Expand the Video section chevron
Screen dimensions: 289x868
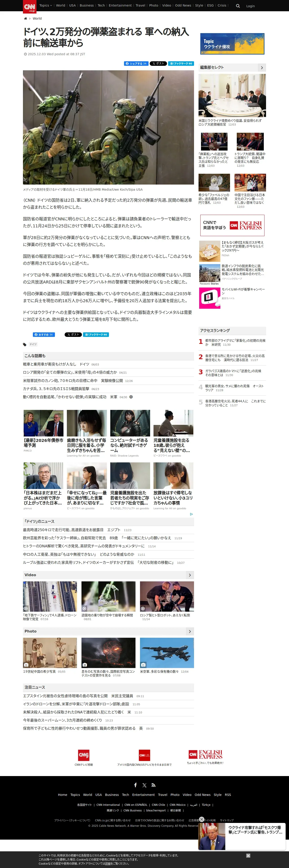190,575
